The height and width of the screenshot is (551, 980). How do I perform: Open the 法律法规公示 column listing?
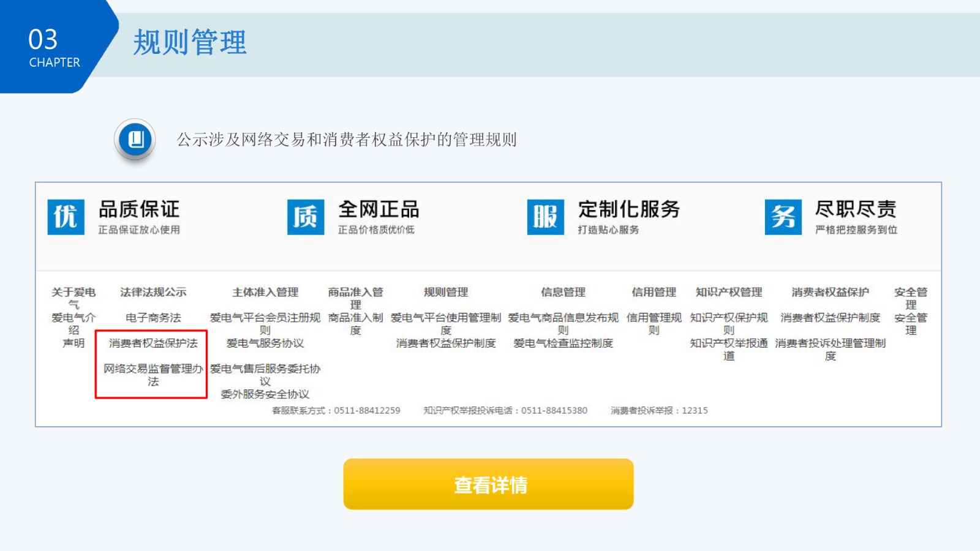click(x=153, y=293)
